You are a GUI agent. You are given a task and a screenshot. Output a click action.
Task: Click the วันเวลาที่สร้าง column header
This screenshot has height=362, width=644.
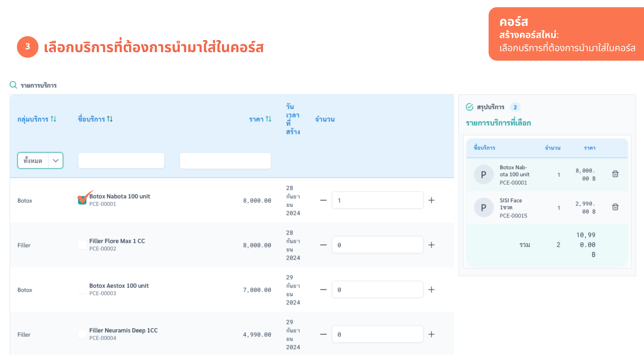pyautogui.click(x=293, y=119)
